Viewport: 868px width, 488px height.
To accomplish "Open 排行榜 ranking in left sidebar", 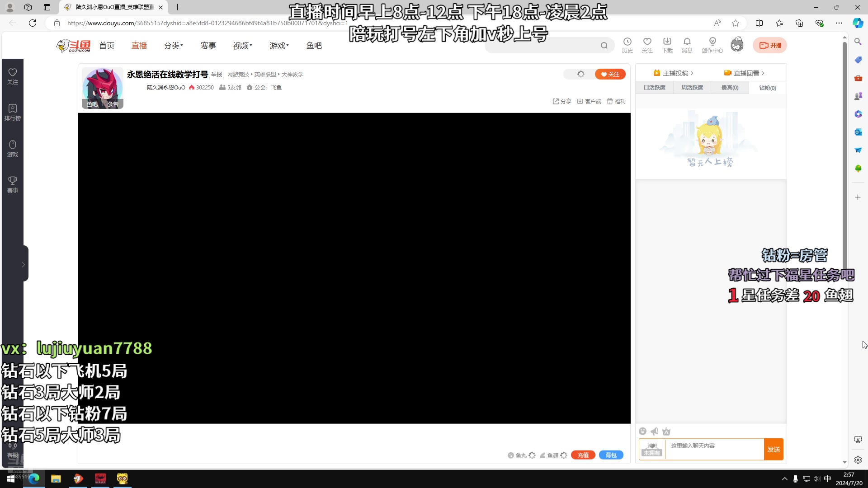I will point(13,113).
